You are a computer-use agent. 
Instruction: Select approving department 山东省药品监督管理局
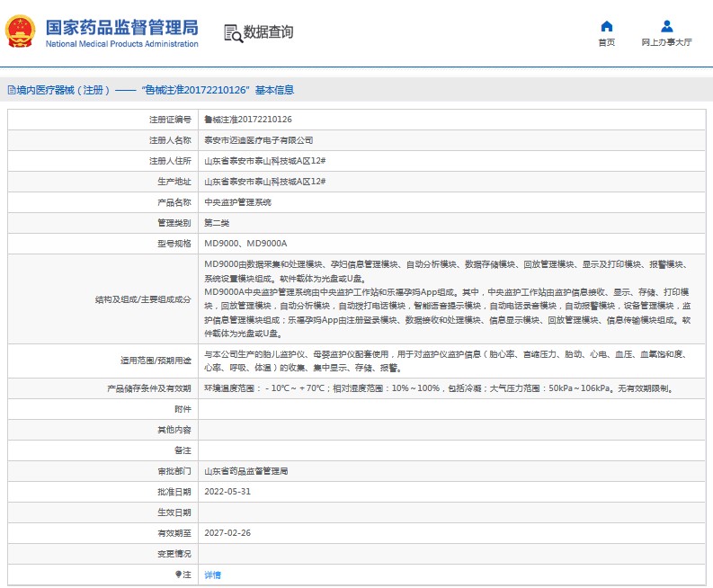coord(245,471)
